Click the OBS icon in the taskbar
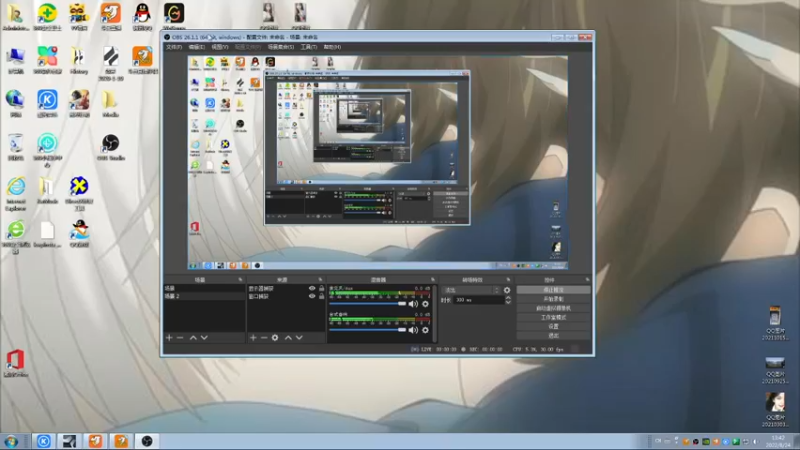The height and width of the screenshot is (450, 800). click(x=147, y=441)
